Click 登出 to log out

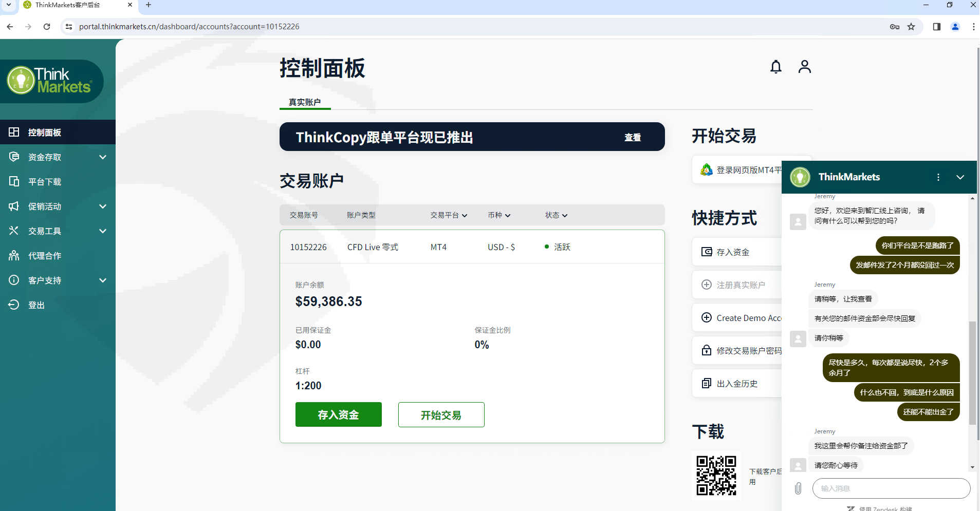36,305
